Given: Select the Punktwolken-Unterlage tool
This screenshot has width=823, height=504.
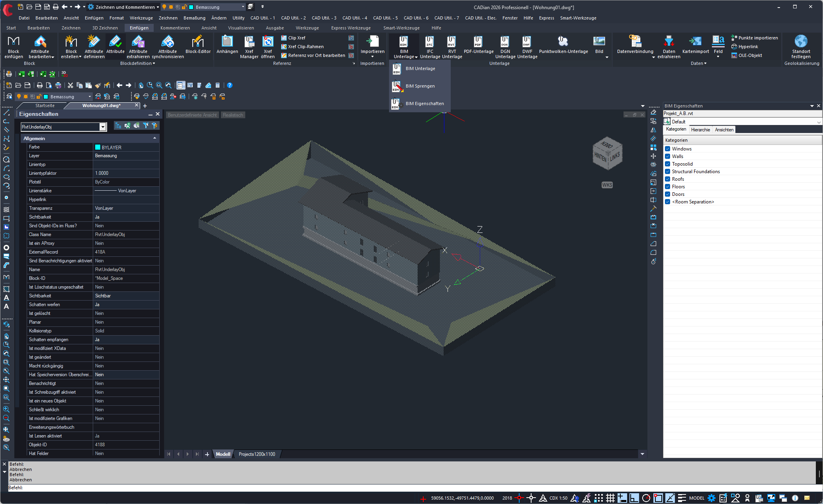Looking at the screenshot, I should (x=563, y=41).
